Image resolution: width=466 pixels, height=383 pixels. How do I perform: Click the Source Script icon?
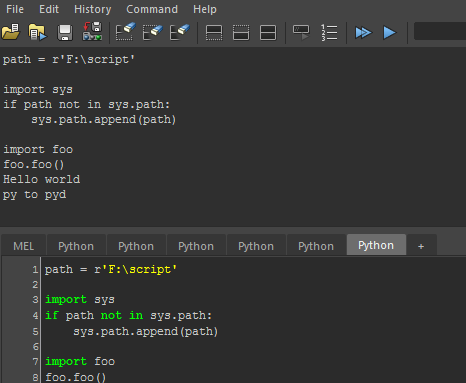tap(37, 32)
